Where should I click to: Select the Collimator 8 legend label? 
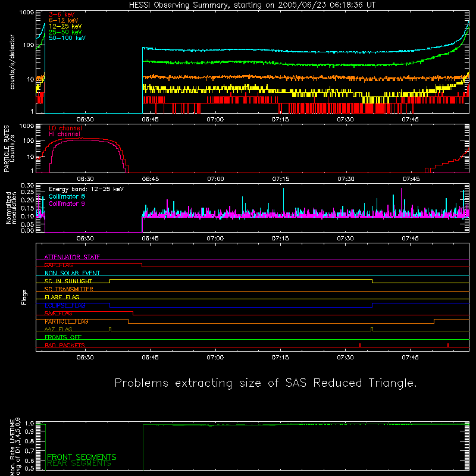pos(67,196)
